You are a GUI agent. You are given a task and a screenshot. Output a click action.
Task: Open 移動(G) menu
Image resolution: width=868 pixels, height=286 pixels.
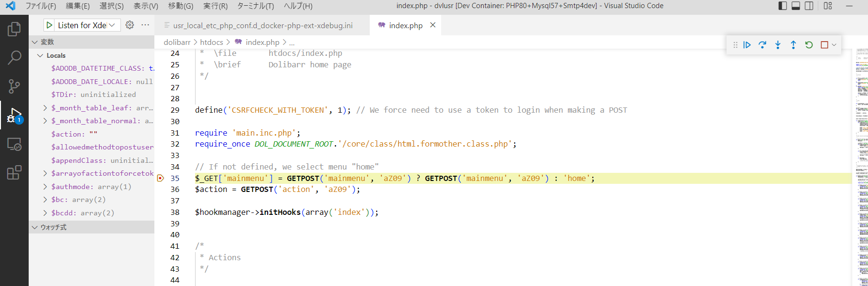coord(181,6)
